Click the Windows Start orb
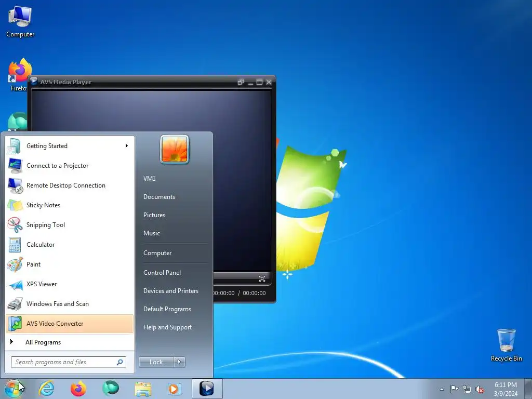532x399 pixels. coord(14,389)
